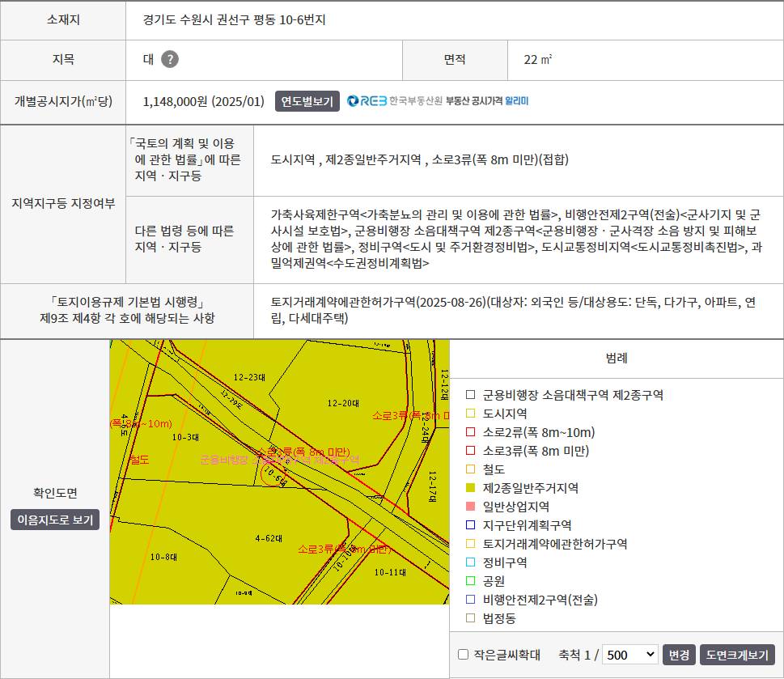Click parcel 12-17대 on the map
The height and width of the screenshot is (679, 784).
pyautogui.click(x=433, y=486)
